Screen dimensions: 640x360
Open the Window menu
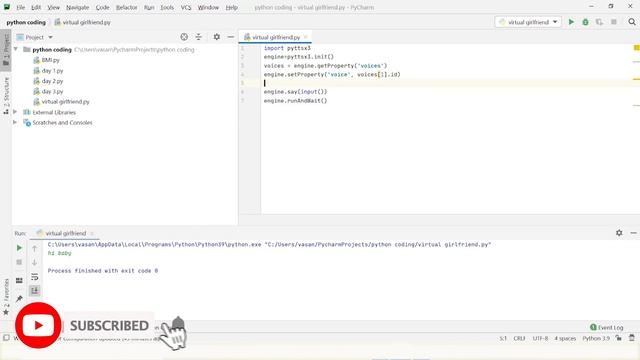(x=208, y=7)
